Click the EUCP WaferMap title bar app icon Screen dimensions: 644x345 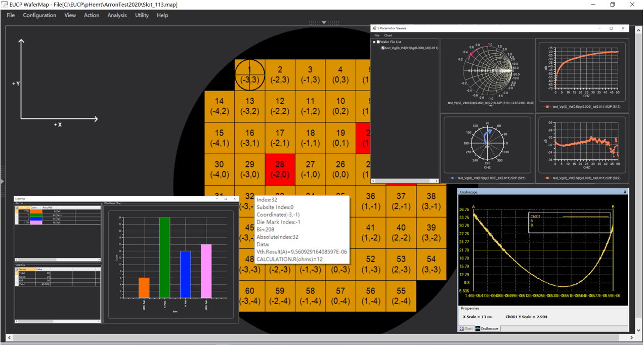pyautogui.click(x=5, y=5)
